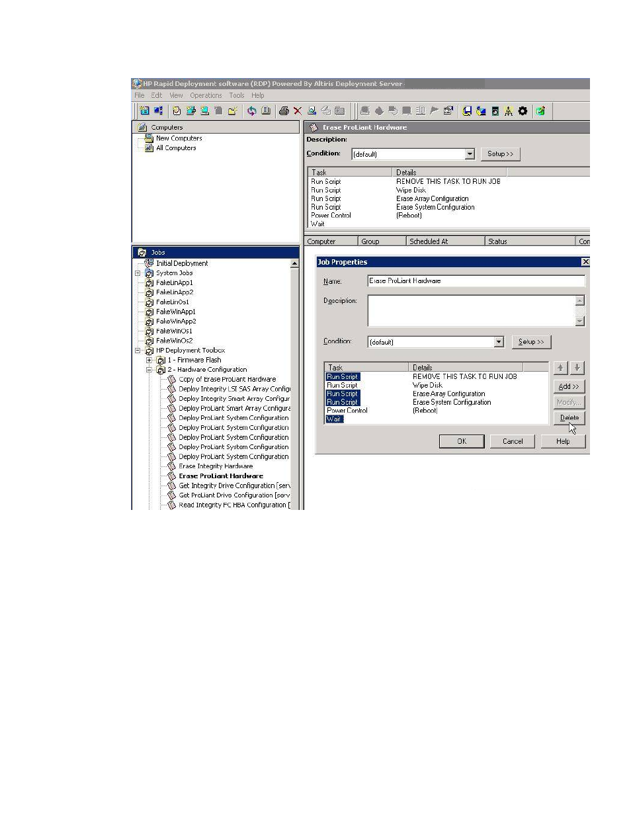
Task: Expand the System Jobs folder
Action: tap(138, 273)
